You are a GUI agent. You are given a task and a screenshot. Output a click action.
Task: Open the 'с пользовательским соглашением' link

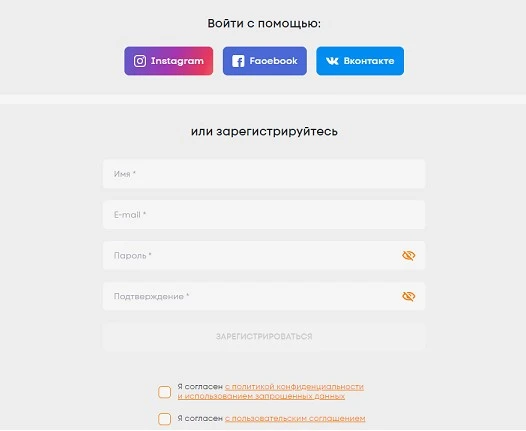(x=295, y=419)
